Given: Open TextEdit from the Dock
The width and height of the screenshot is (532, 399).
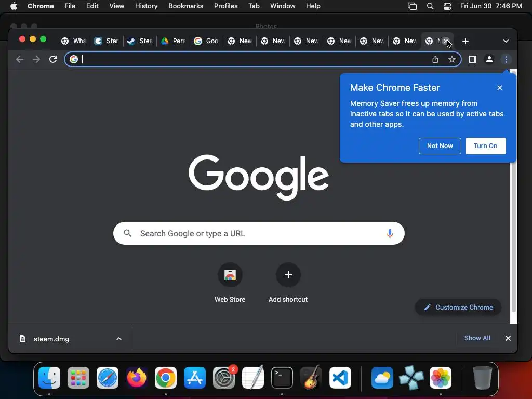Looking at the screenshot, I should [253, 377].
